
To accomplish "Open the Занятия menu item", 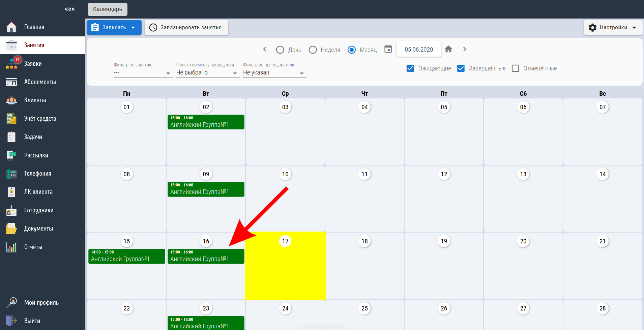I will click(x=42, y=45).
